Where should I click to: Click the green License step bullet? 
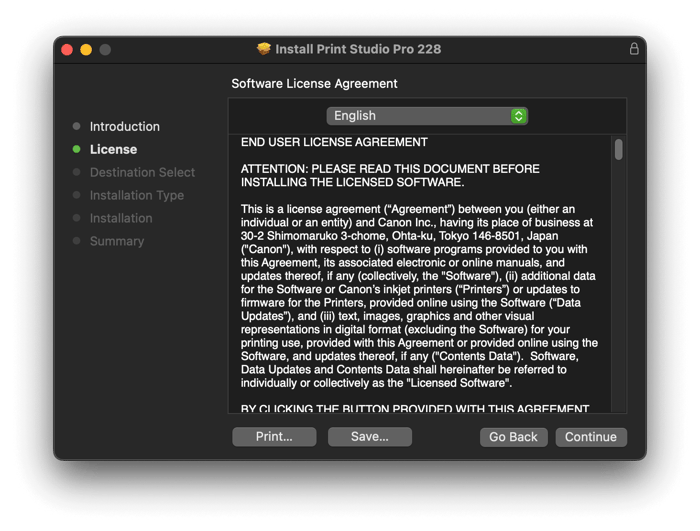click(76, 149)
